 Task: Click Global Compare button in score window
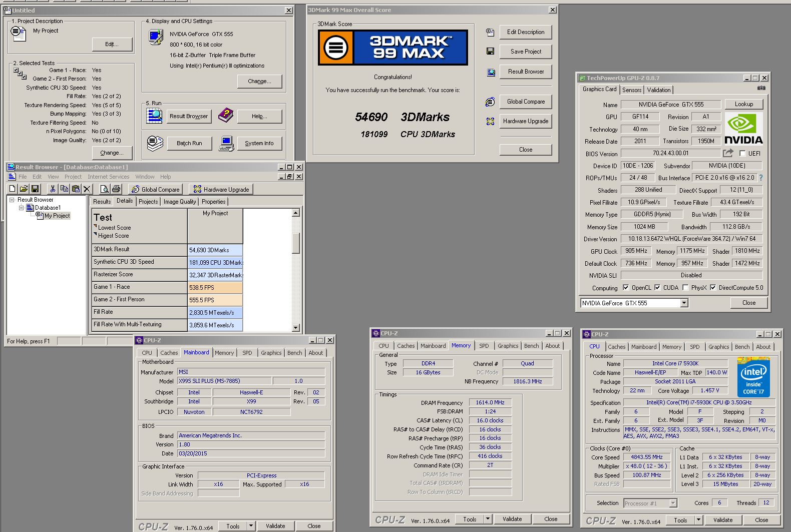click(526, 102)
